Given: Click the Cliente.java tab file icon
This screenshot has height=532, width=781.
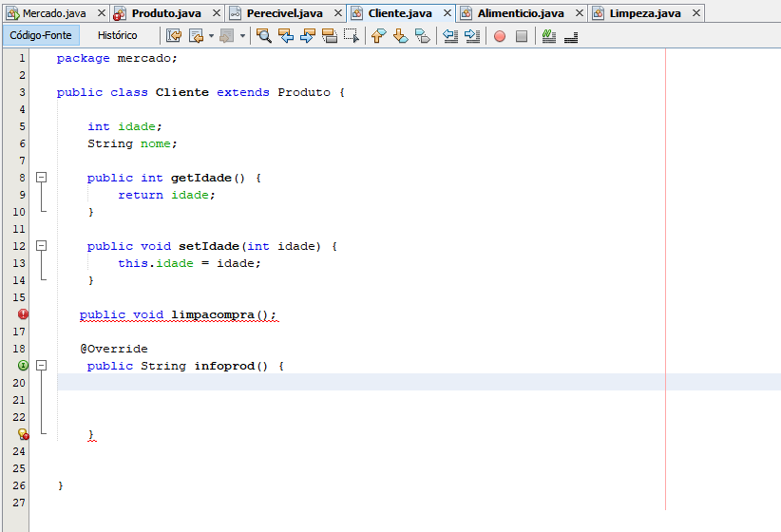Looking at the screenshot, I should click(356, 13).
